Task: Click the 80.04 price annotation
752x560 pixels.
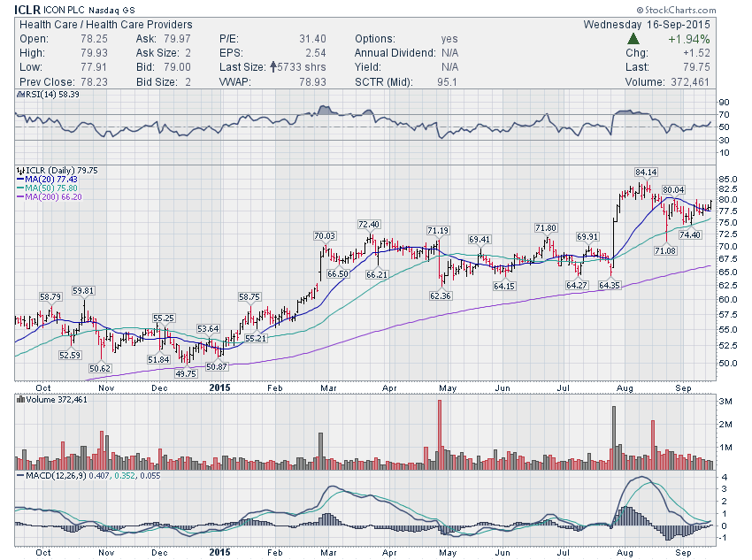Action: [x=673, y=190]
